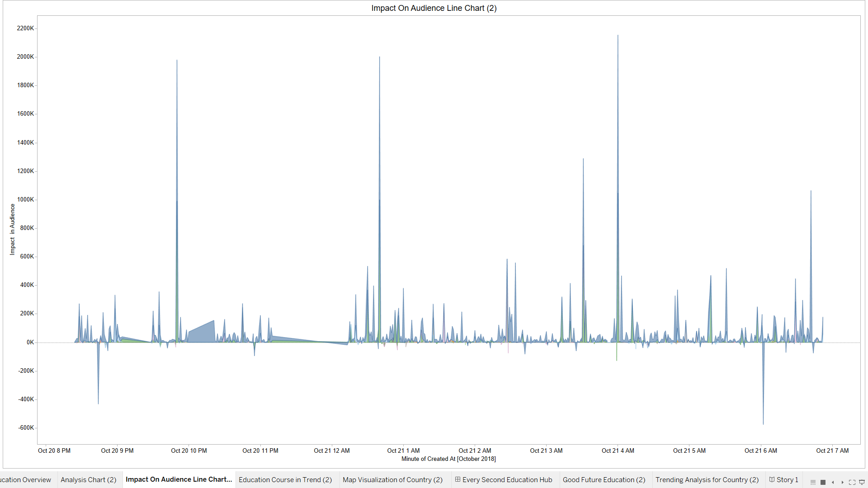Go to the previous sheet arrow
868x488 pixels.
tap(833, 482)
